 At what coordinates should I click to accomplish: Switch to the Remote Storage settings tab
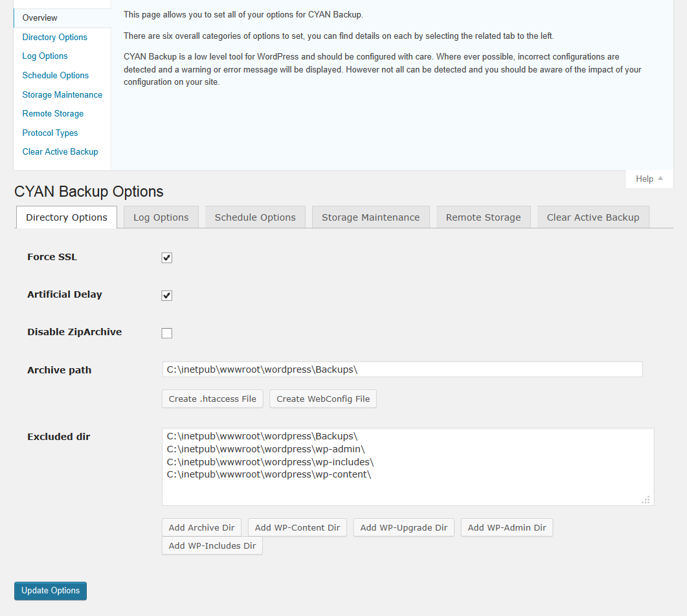tap(483, 217)
